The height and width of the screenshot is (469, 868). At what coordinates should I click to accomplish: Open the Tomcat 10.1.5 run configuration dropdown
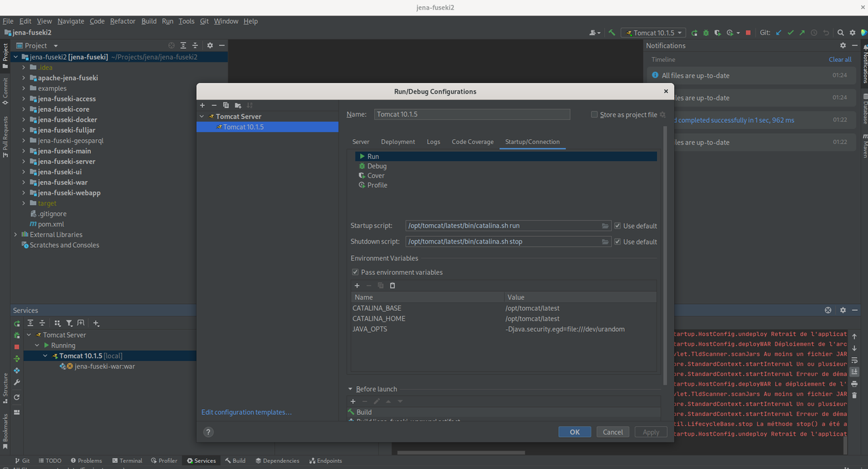click(x=653, y=33)
